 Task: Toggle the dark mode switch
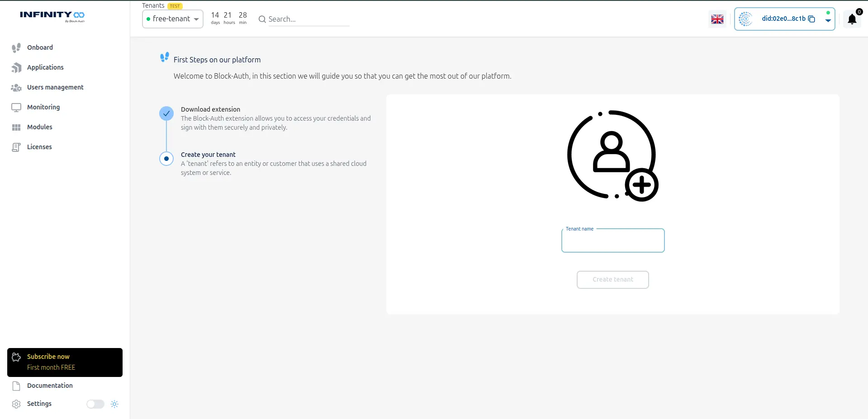coord(95,404)
